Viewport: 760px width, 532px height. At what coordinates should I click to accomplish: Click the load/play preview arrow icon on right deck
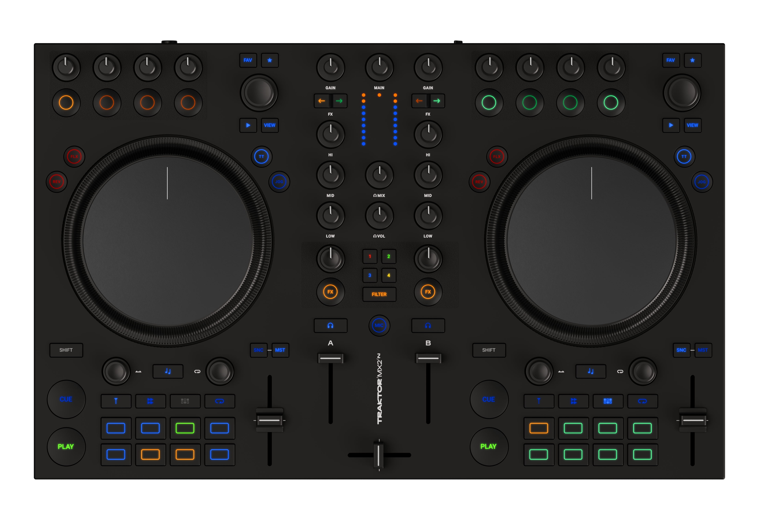pyautogui.click(x=671, y=125)
